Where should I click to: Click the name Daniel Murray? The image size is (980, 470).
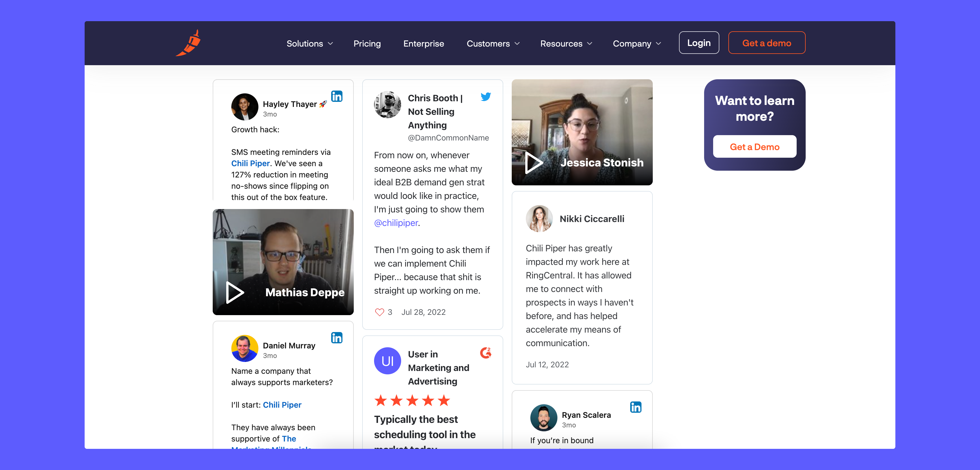click(x=289, y=346)
